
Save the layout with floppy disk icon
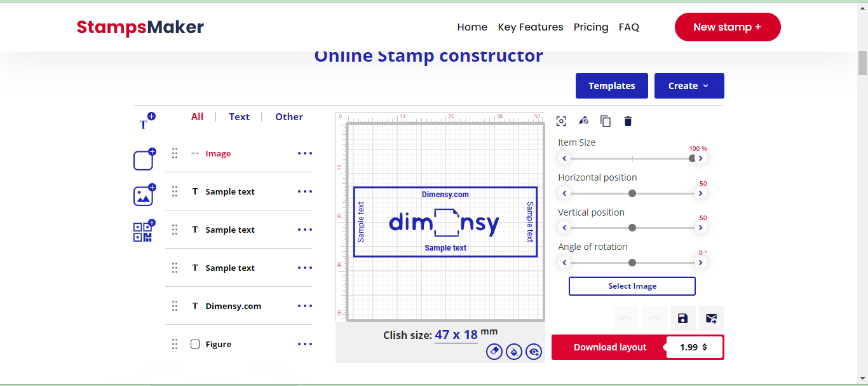click(x=682, y=319)
